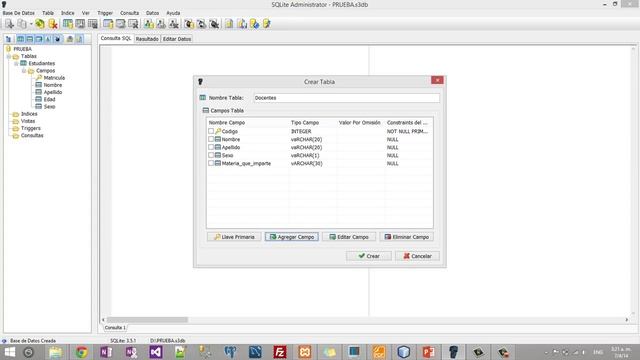Click the edit view toolbar icon

161,24
